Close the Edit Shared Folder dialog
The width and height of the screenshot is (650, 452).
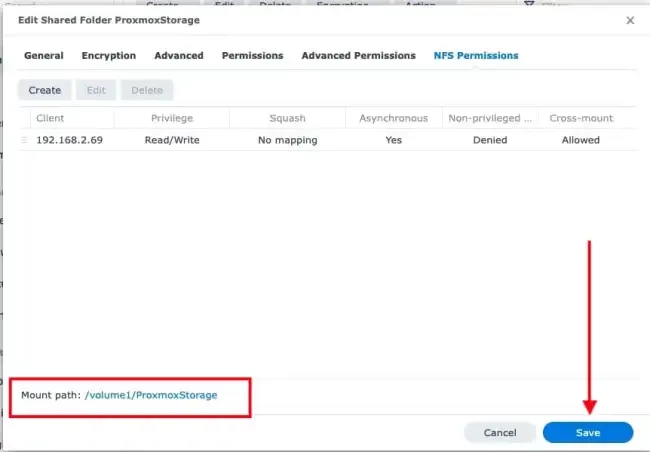pos(630,20)
